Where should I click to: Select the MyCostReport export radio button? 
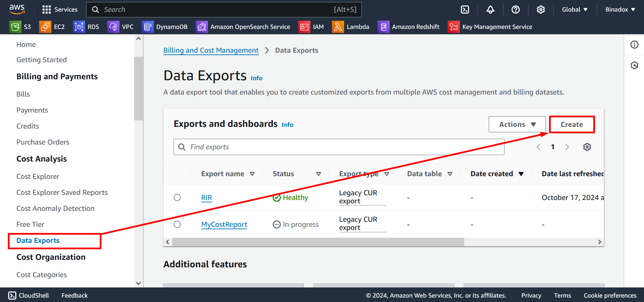(x=177, y=224)
